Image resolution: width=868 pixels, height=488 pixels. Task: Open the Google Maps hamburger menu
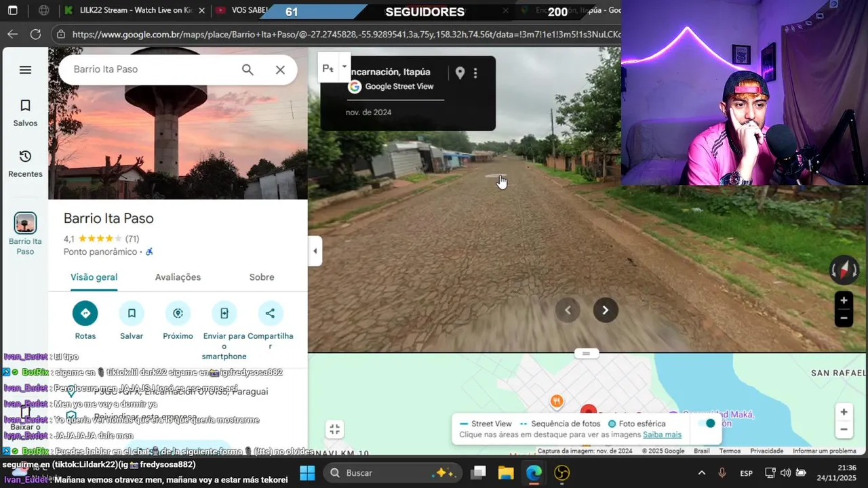point(25,70)
